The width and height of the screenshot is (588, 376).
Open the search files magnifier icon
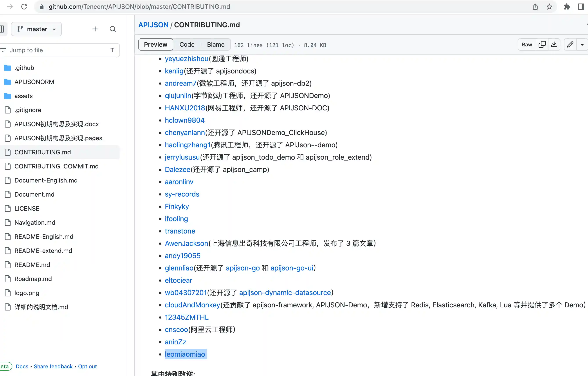(113, 29)
